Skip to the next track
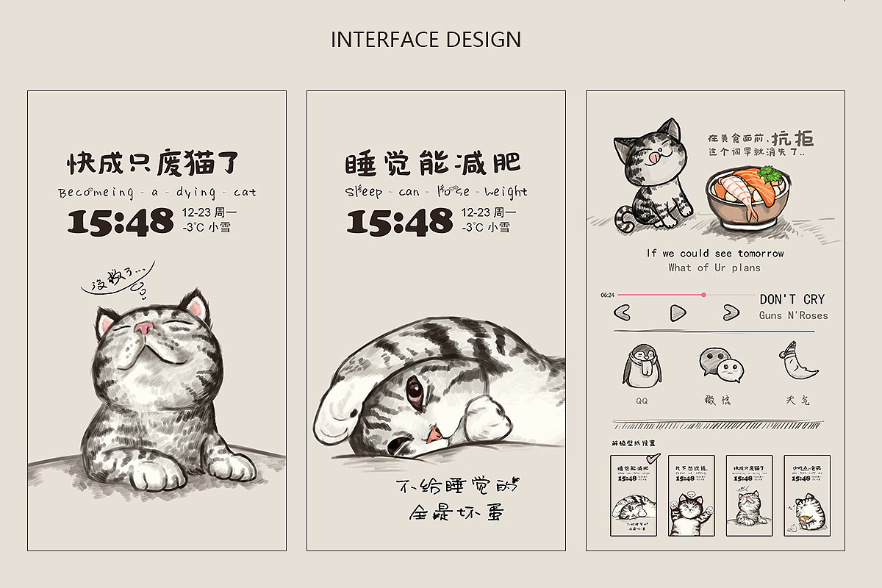Image resolution: width=882 pixels, height=588 pixels. 730,313
